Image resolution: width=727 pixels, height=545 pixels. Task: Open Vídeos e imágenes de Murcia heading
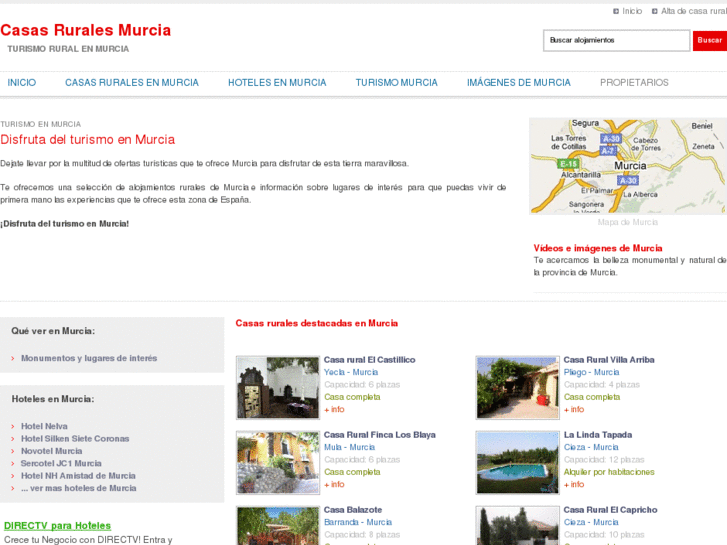pyautogui.click(x=598, y=248)
